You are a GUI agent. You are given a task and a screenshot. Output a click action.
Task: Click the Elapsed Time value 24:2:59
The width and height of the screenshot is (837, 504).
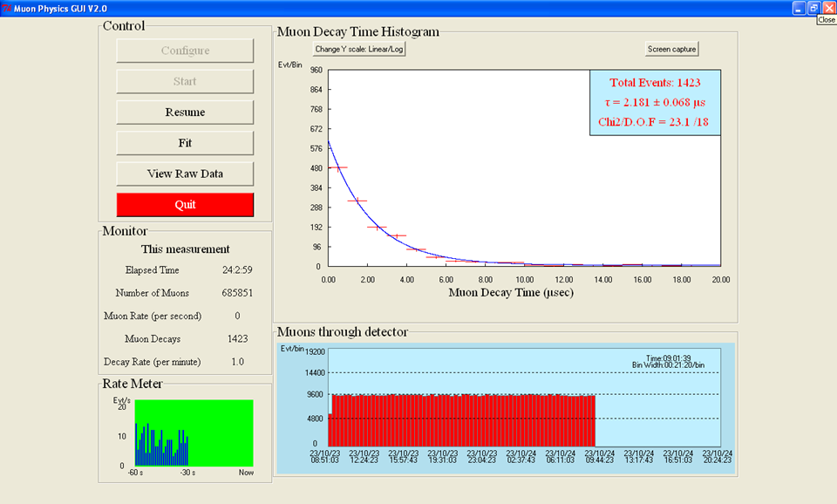coord(237,270)
